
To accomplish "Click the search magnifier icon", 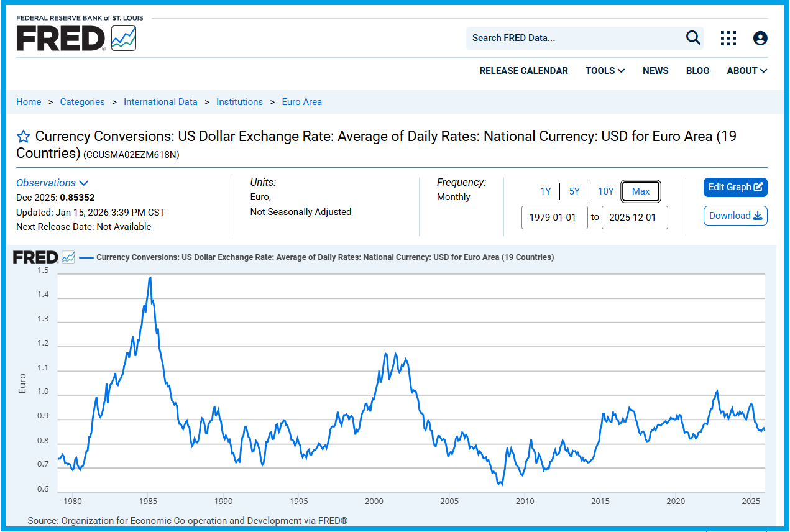I will pos(693,38).
